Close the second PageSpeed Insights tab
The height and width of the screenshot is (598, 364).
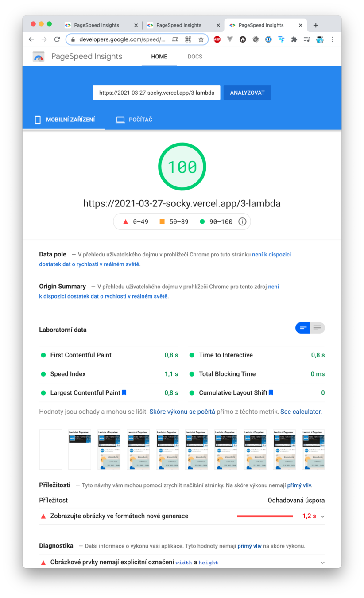(x=218, y=25)
